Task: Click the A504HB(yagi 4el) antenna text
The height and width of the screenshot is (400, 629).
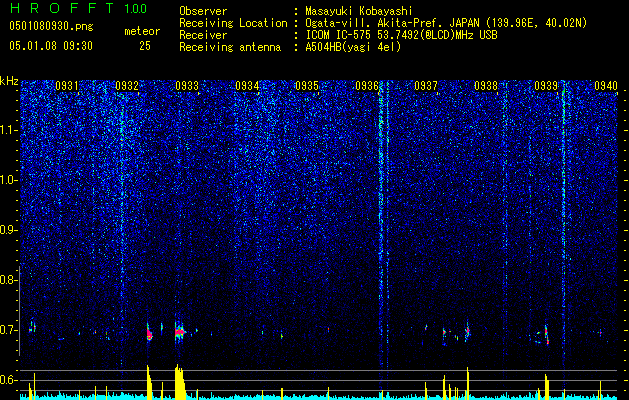Action: point(353,47)
